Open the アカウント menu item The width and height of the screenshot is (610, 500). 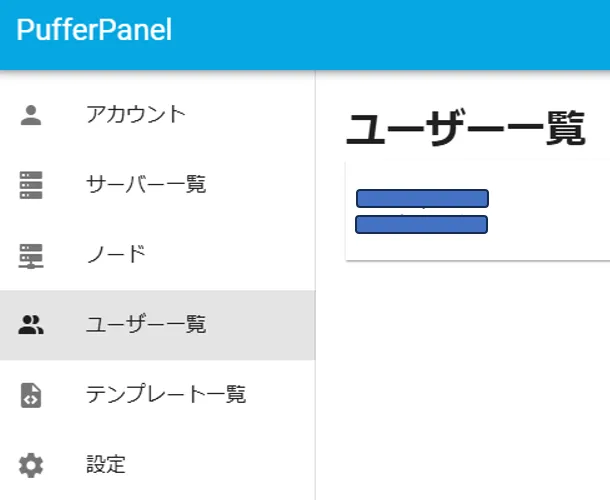pos(136,114)
